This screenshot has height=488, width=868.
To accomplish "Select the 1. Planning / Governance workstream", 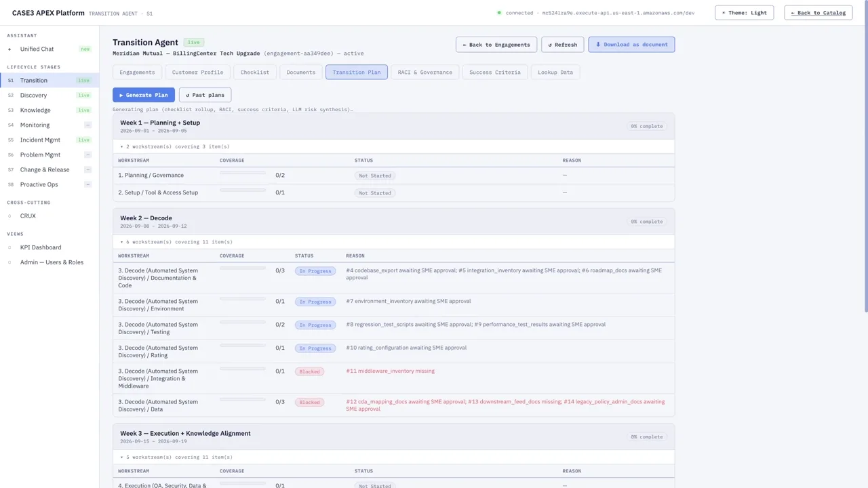I will pos(151,176).
